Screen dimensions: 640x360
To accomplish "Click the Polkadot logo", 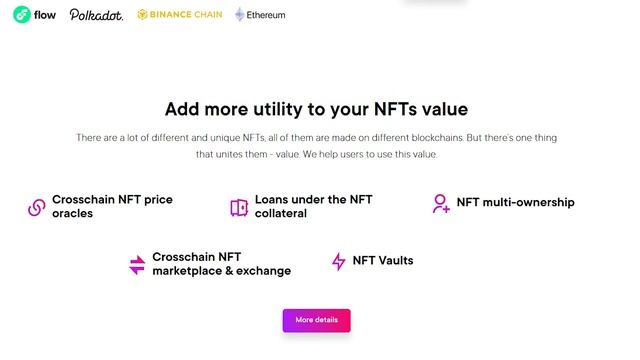I will tap(96, 15).
